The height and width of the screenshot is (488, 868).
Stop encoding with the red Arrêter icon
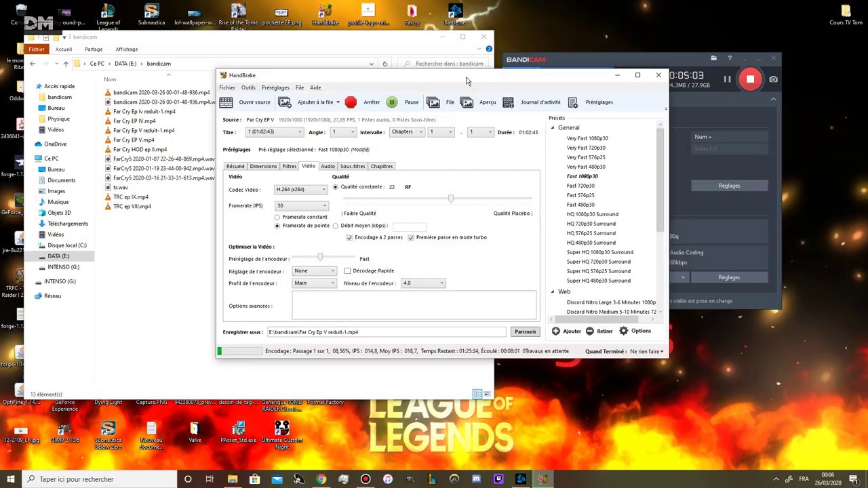(x=351, y=102)
